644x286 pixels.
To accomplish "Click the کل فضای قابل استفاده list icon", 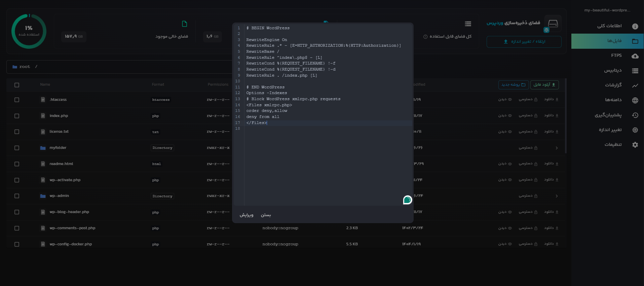I will (468, 24).
